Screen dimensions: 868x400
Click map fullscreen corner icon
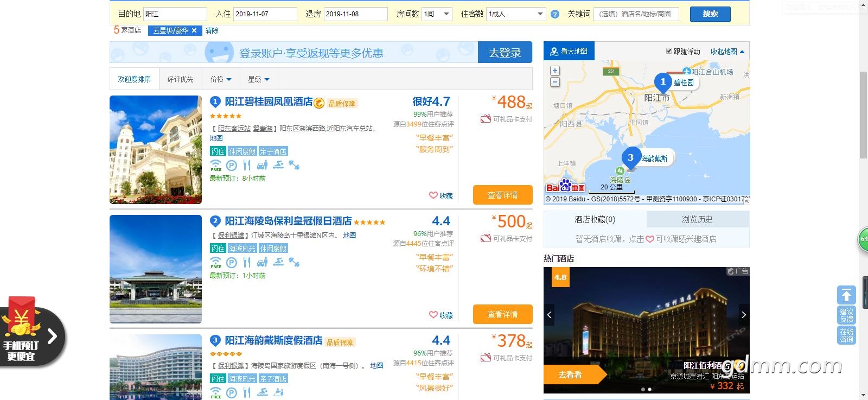point(746,200)
